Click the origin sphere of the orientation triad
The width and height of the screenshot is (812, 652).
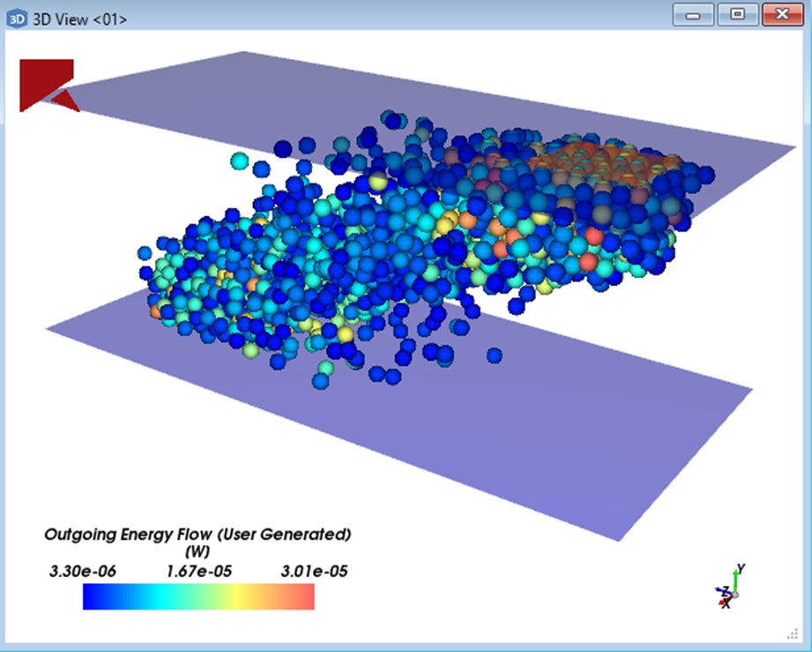[735, 595]
